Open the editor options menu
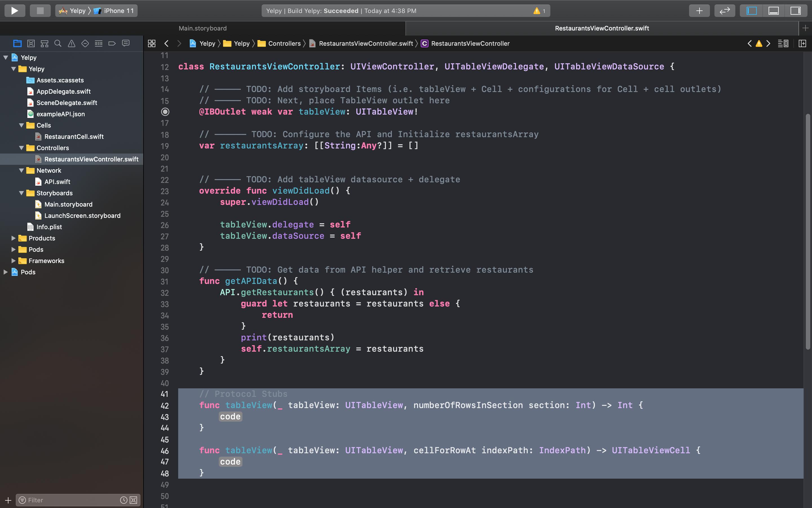Image resolution: width=812 pixels, height=508 pixels. point(783,43)
